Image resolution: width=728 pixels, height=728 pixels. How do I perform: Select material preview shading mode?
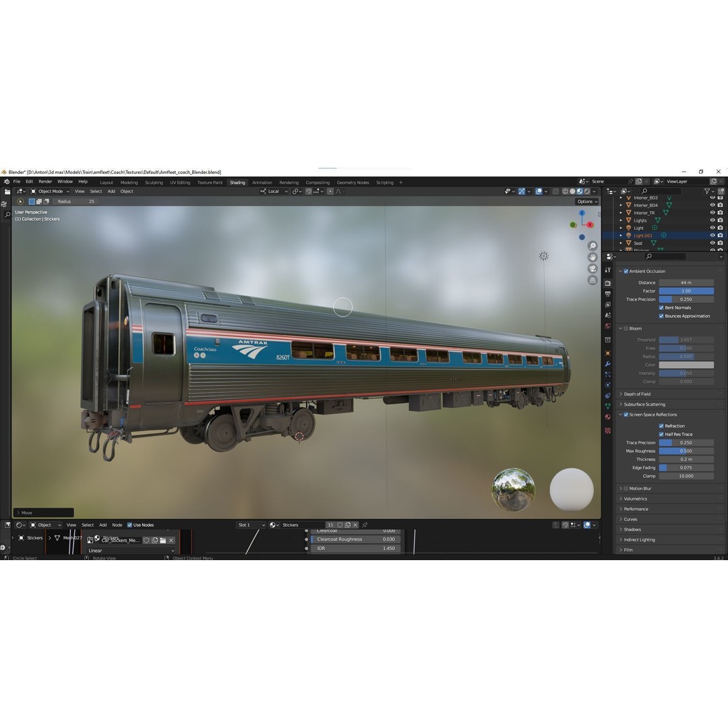coord(580,191)
